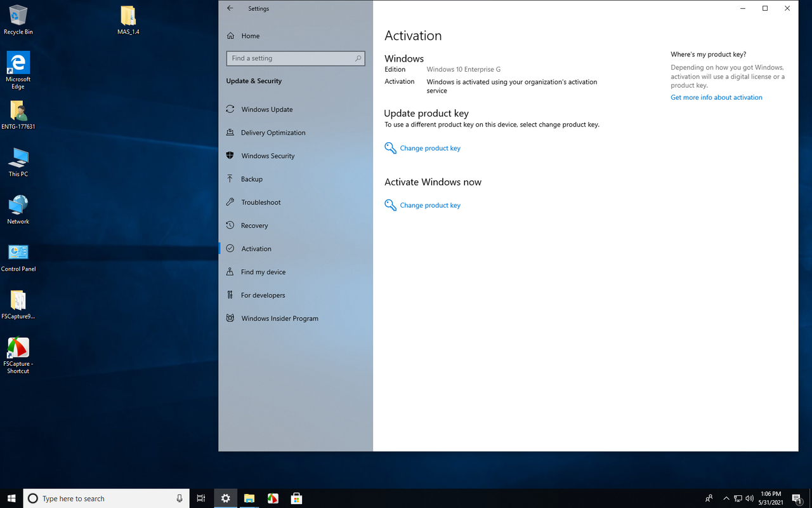Viewport: 812px width, 508px height.
Task: Click the activation status text
Action: point(512,86)
